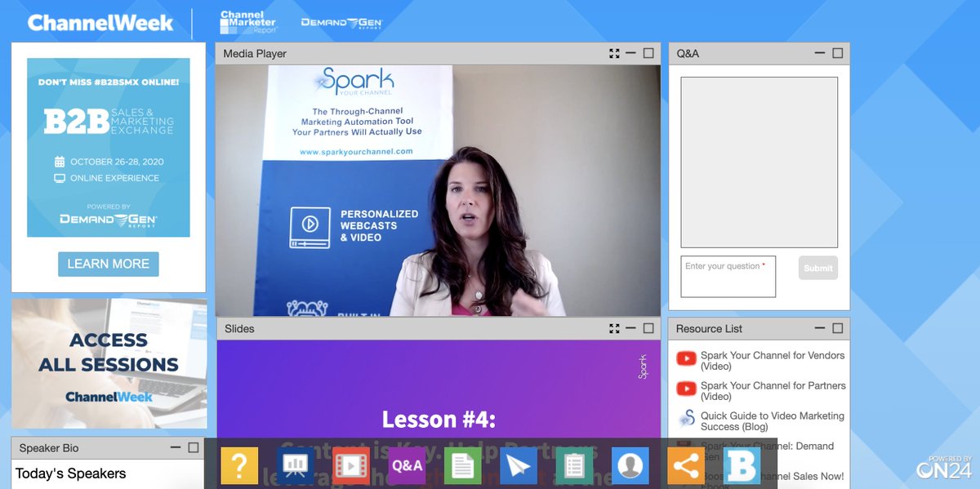Viewport: 980px width, 489px height.
Task: Maximize the Resource List panel
Action: coord(838,329)
